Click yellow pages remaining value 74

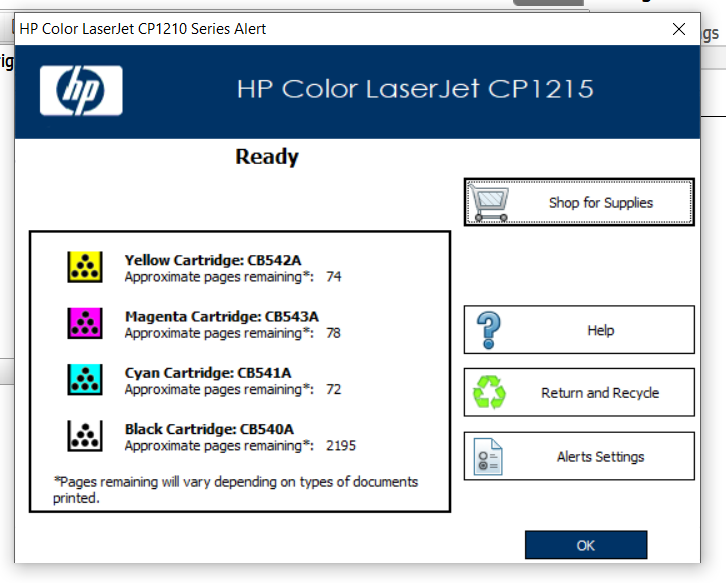pyautogui.click(x=333, y=276)
